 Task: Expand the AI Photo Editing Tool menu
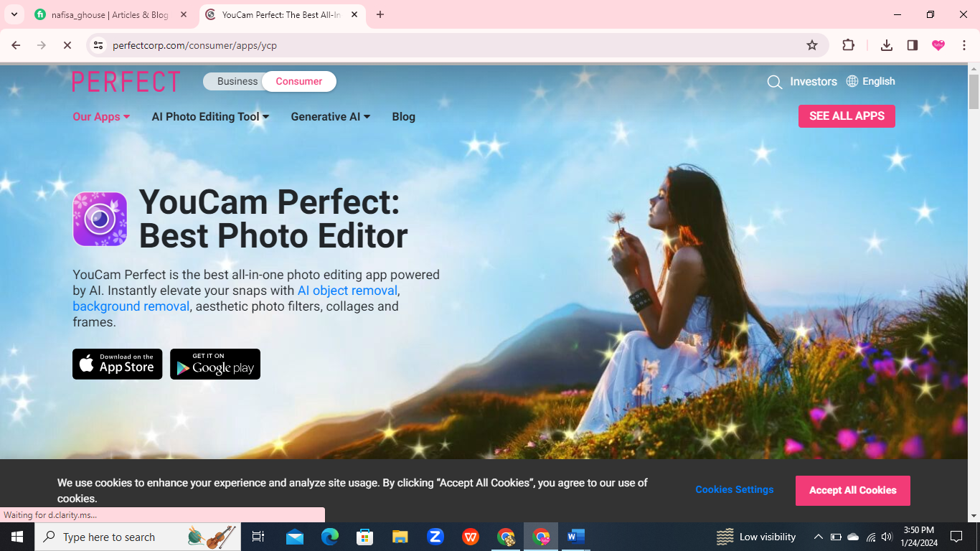point(210,116)
